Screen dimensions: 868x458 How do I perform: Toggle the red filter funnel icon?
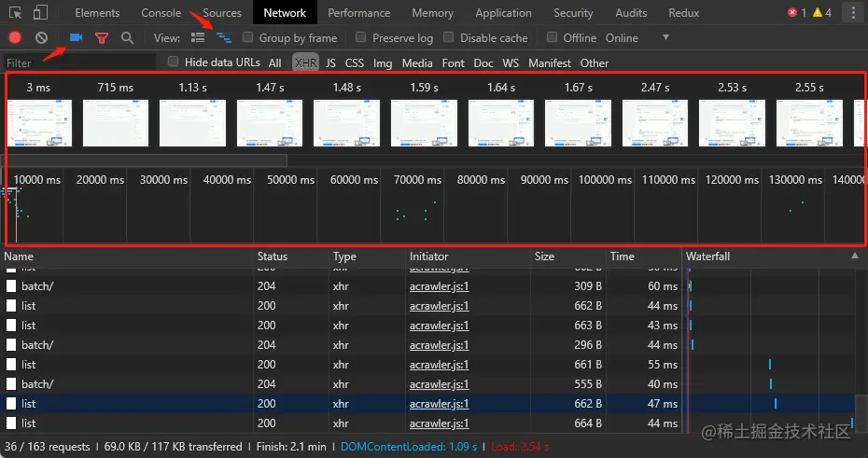click(102, 37)
